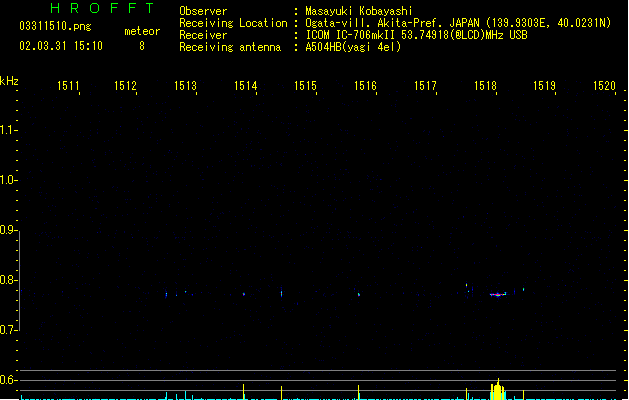Click time axis label 1514
This screenshot has width=629, height=400.
(246, 86)
